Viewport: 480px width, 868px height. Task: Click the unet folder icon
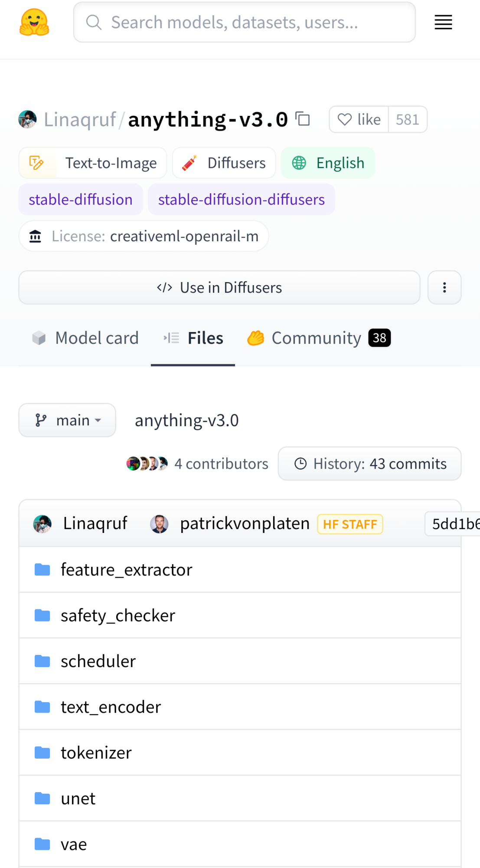tap(42, 798)
